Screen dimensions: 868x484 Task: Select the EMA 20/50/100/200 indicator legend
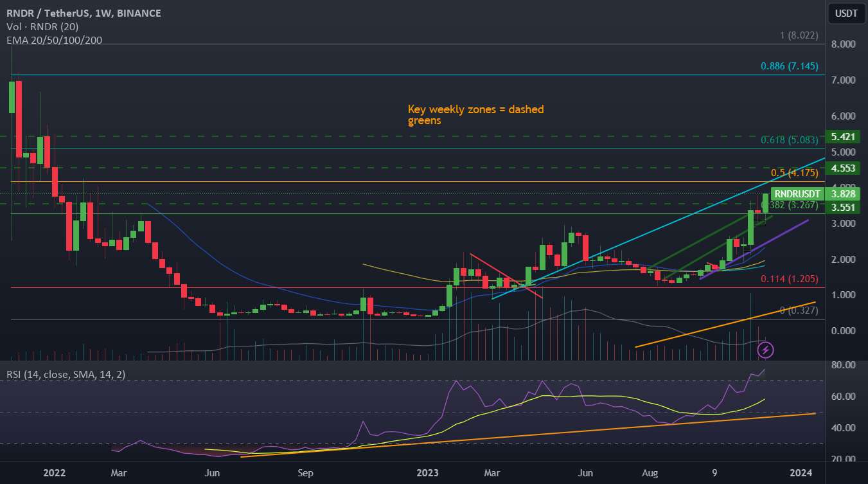pos(54,40)
